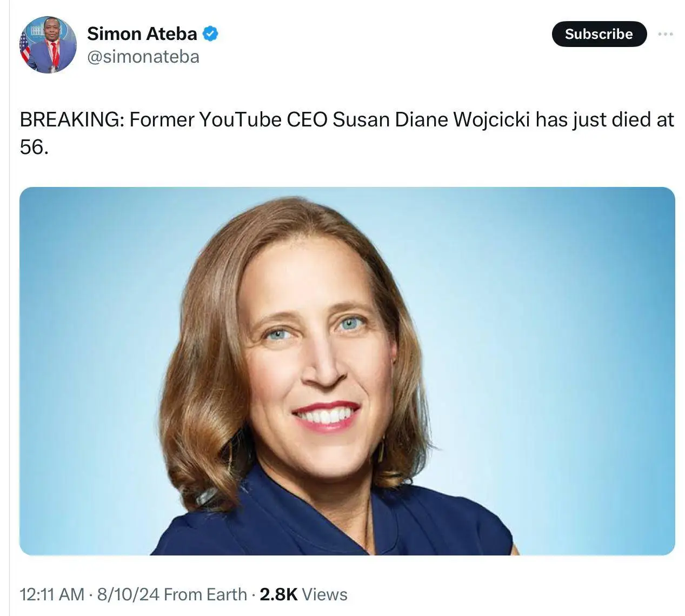Click the number "56." in the tweet
Screen dimensions: 685x616
34,147
